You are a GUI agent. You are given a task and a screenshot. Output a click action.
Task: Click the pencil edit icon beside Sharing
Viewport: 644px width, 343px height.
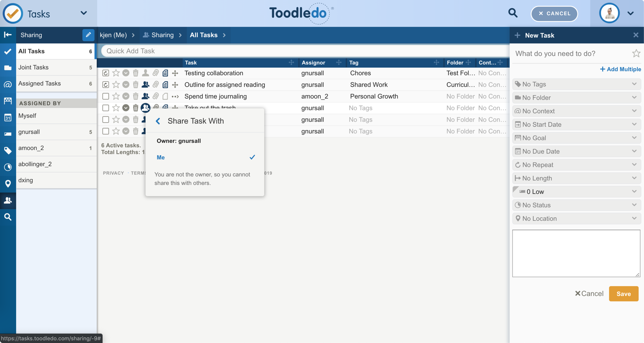88,35
